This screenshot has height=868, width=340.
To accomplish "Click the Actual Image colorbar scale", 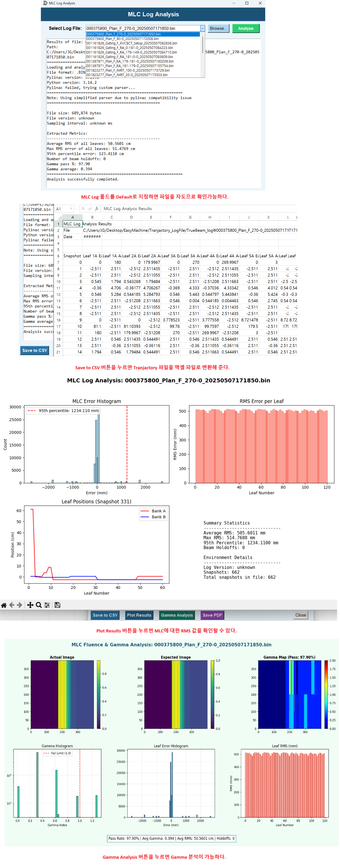I will (99, 694).
